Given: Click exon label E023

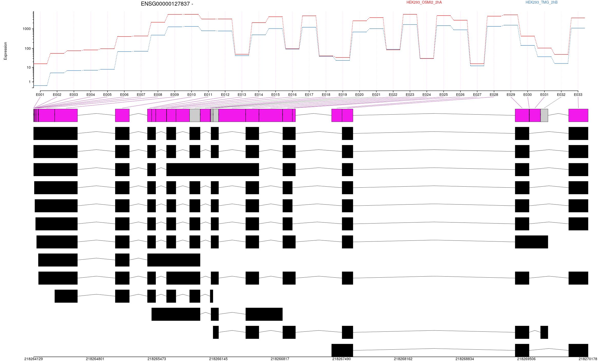Looking at the screenshot, I should pyautogui.click(x=410, y=95).
